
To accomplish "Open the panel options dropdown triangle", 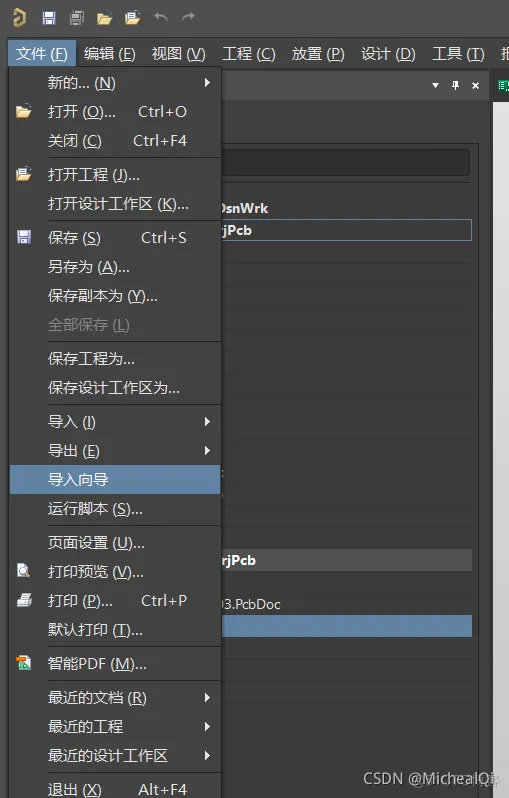I will (x=435, y=86).
